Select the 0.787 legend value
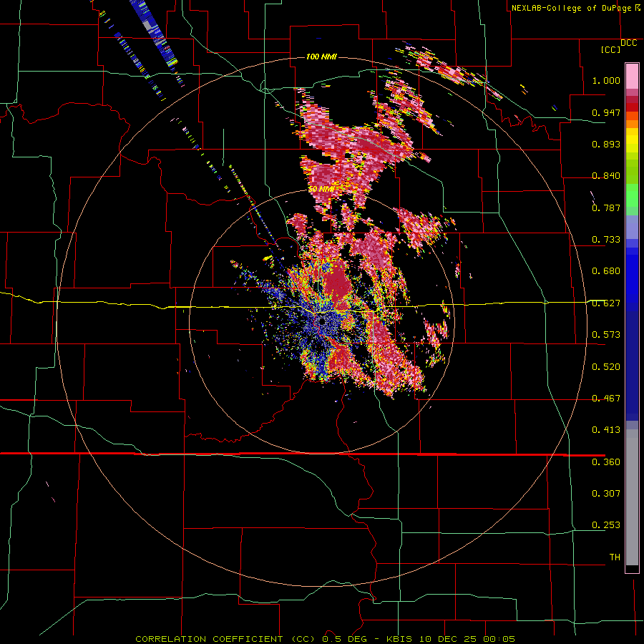 pyautogui.click(x=606, y=208)
